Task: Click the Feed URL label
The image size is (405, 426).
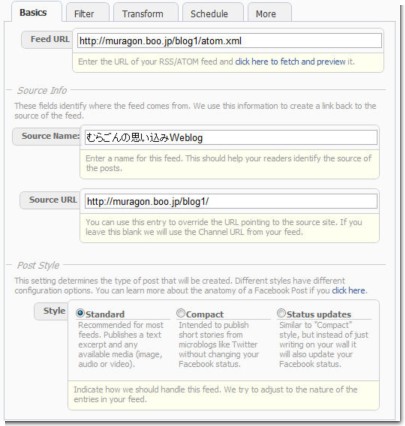Action: pyautogui.click(x=50, y=39)
